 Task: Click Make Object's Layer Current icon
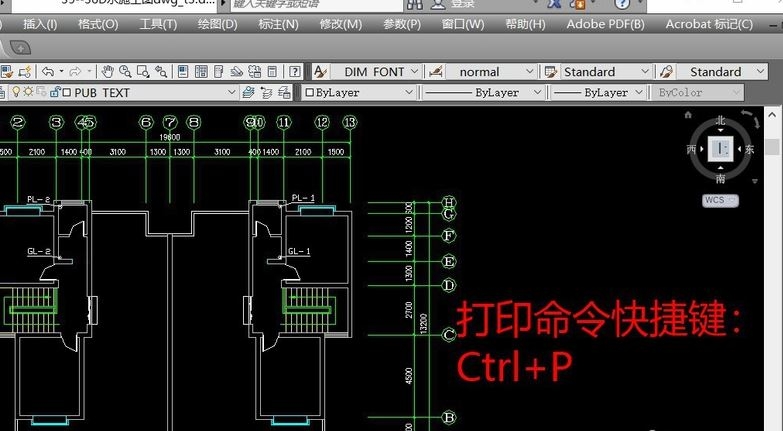pos(248,92)
